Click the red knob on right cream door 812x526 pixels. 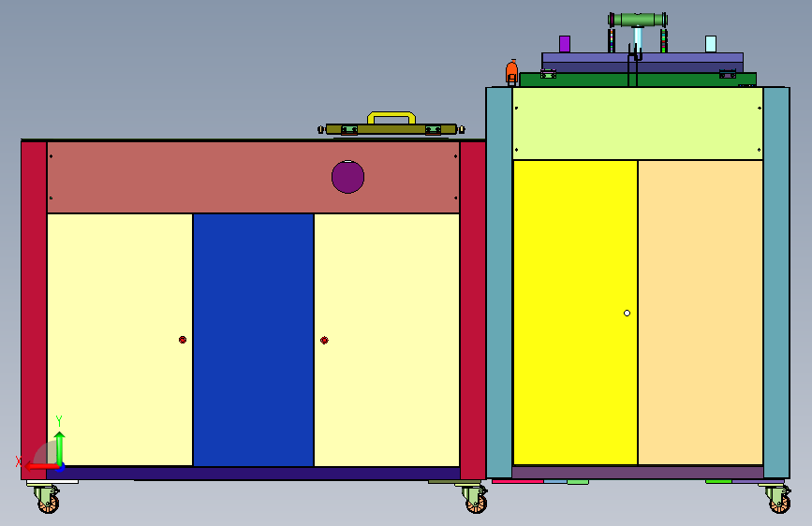coord(324,340)
